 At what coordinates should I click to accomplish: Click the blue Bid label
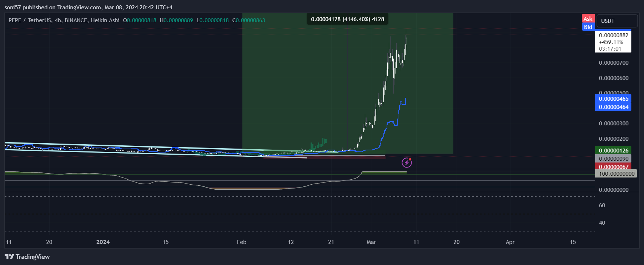pyautogui.click(x=588, y=27)
